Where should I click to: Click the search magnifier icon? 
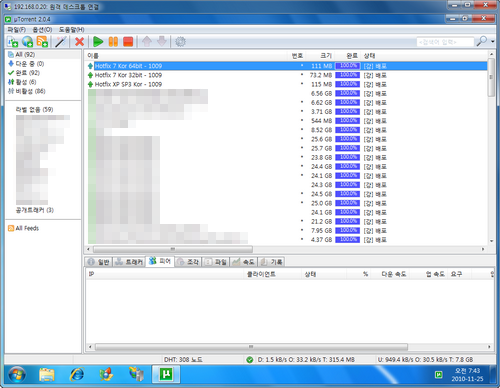click(x=482, y=42)
